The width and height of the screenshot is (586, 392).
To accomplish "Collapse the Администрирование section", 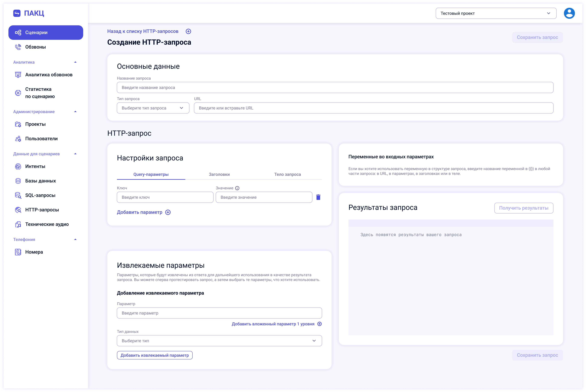I will click(75, 112).
